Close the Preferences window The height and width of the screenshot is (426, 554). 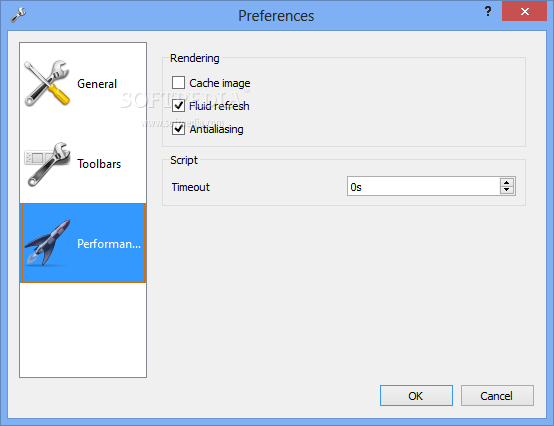pyautogui.click(x=524, y=11)
